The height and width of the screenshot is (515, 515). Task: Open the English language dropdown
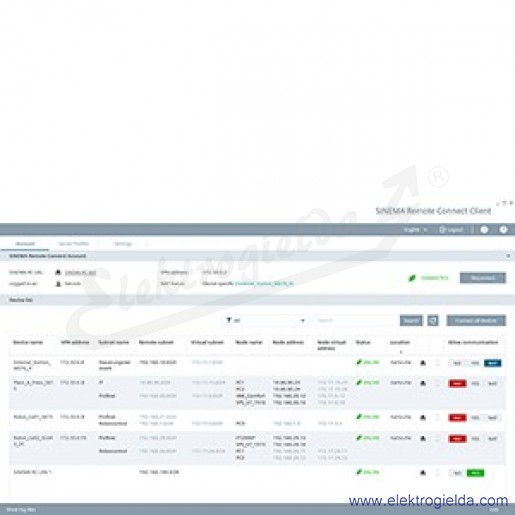click(x=415, y=230)
